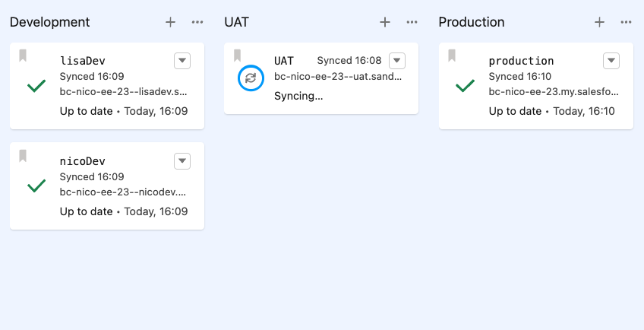Viewport: 644px width, 330px height.
Task: Click 'Synced 16:09' on nicoDev card
Action: tap(92, 177)
